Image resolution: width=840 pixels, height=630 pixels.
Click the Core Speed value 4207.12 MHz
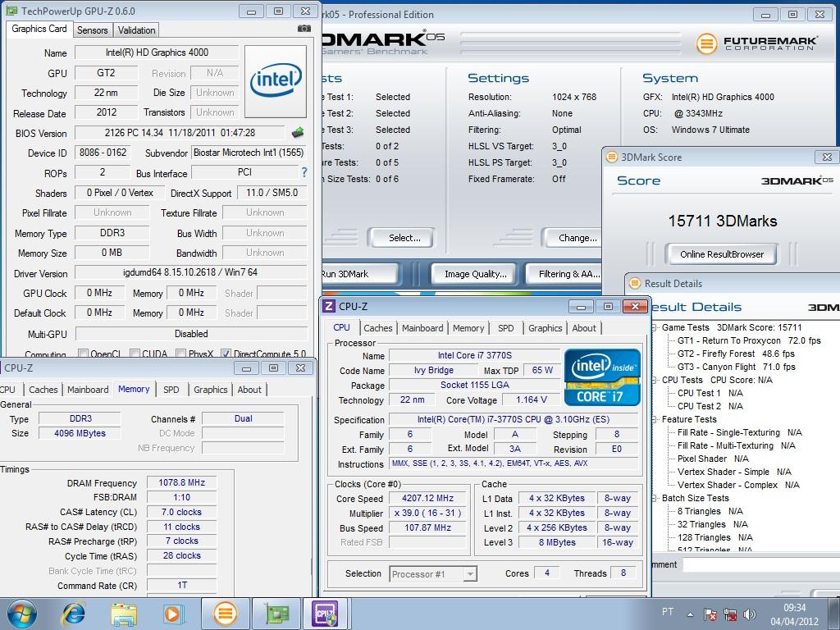pyautogui.click(x=427, y=498)
